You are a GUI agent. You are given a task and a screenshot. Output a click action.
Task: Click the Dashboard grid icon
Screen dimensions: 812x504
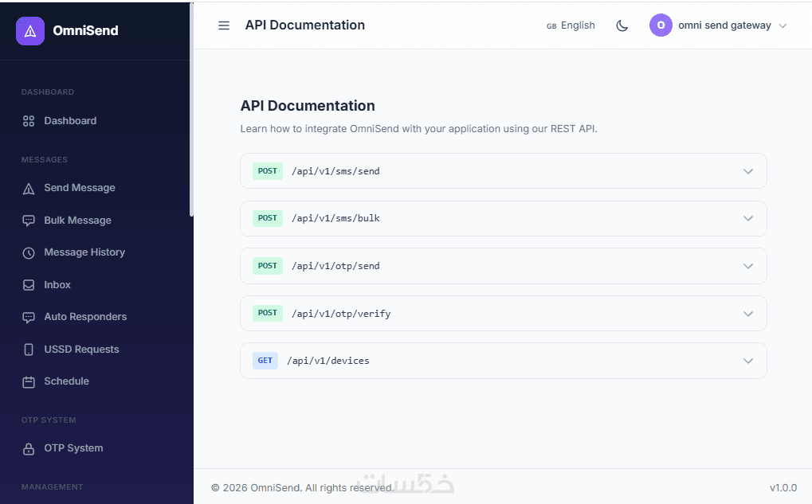(x=29, y=121)
